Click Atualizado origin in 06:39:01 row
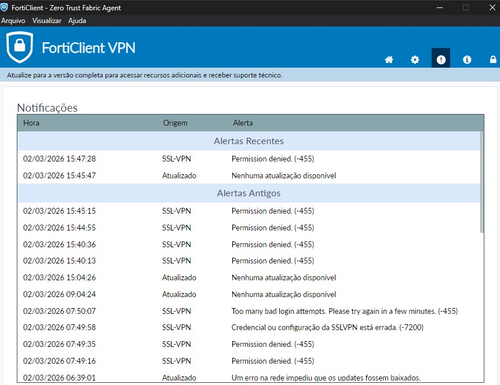The height and width of the screenshot is (385, 500). coord(179,378)
